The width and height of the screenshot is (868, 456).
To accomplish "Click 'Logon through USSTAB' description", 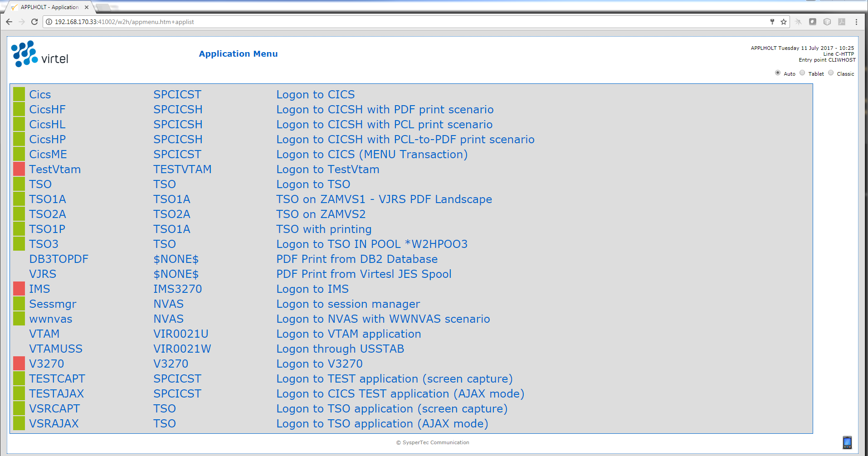I will 340,349.
